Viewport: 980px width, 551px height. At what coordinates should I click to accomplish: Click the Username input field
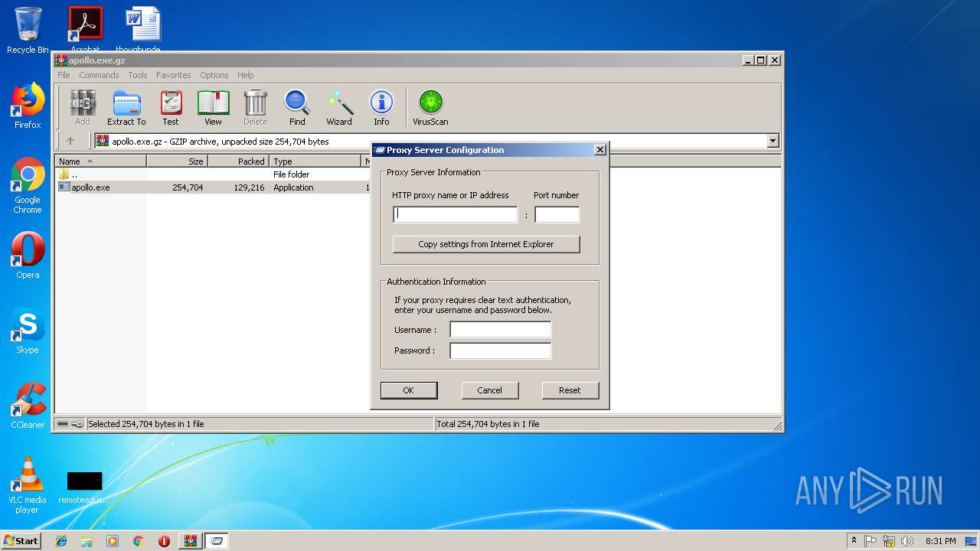pos(501,330)
